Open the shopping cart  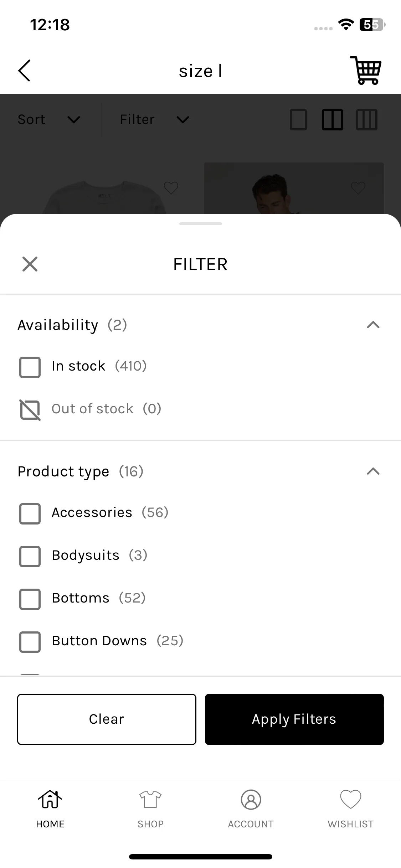click(x=366, y=70)
